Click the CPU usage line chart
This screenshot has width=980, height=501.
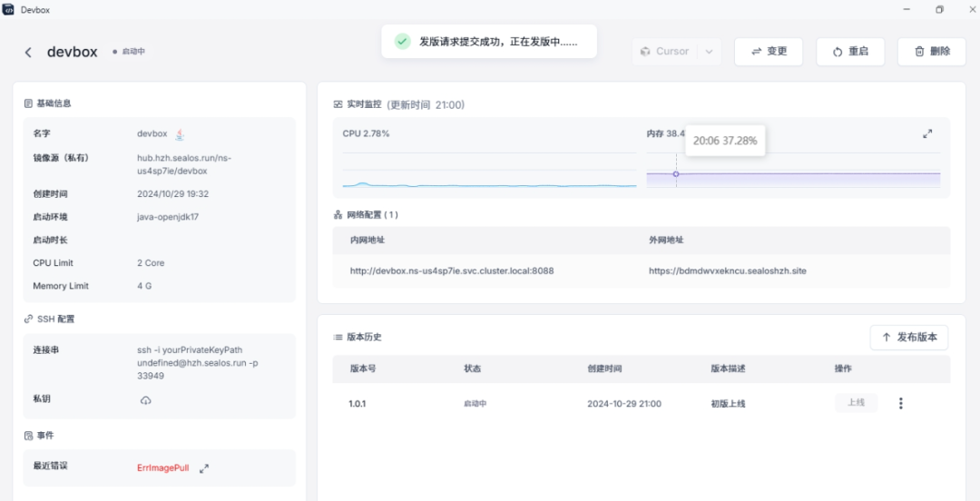tap(489, 185)
